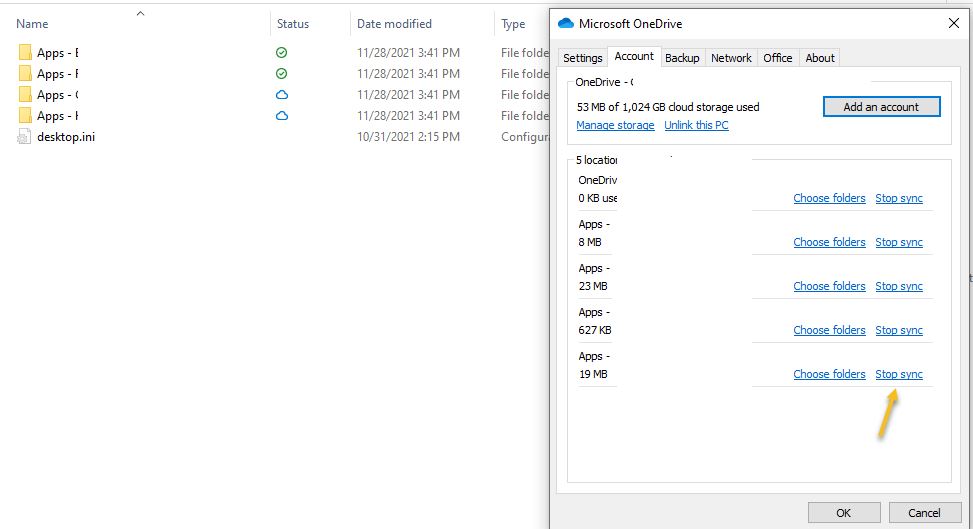Choose folders for the 627 KB Apps location

(830, 330)
